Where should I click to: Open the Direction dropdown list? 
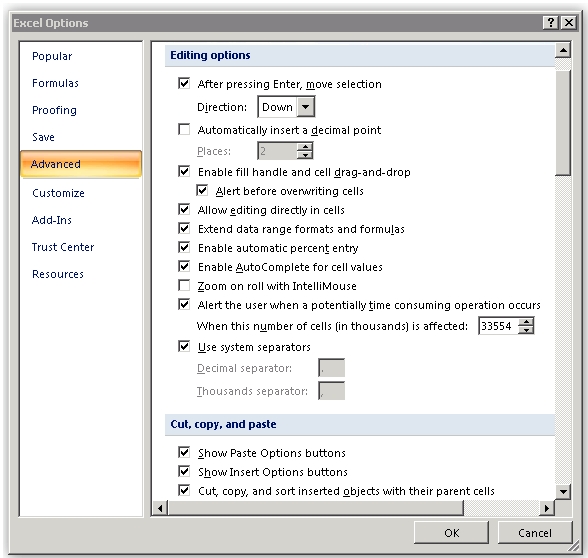pyautogui.click(x=306, y=107)
